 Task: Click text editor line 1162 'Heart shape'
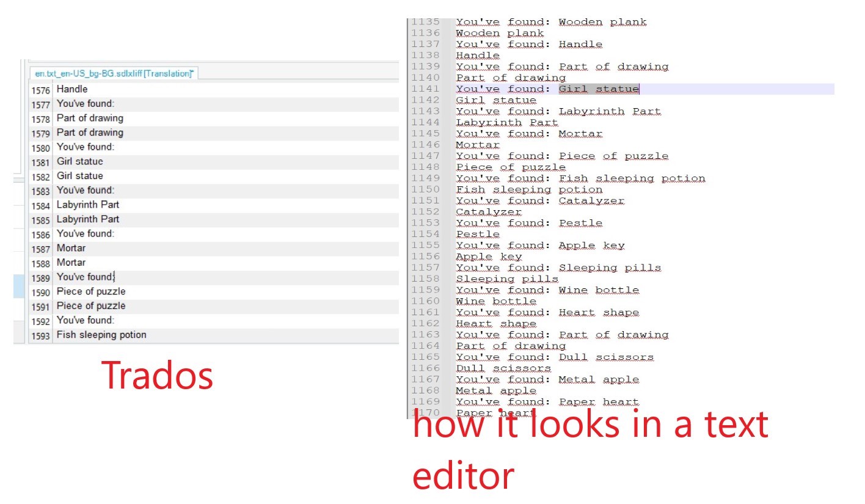coord(496,324)
